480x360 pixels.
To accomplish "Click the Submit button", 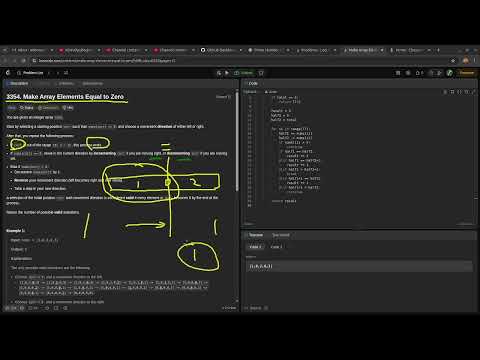I will (x=244, y=73).
